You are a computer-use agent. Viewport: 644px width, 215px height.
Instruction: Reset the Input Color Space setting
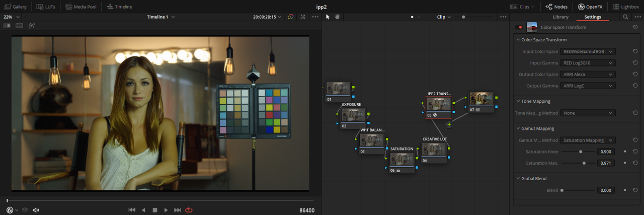pyautogui.click(x=635, y=51)
